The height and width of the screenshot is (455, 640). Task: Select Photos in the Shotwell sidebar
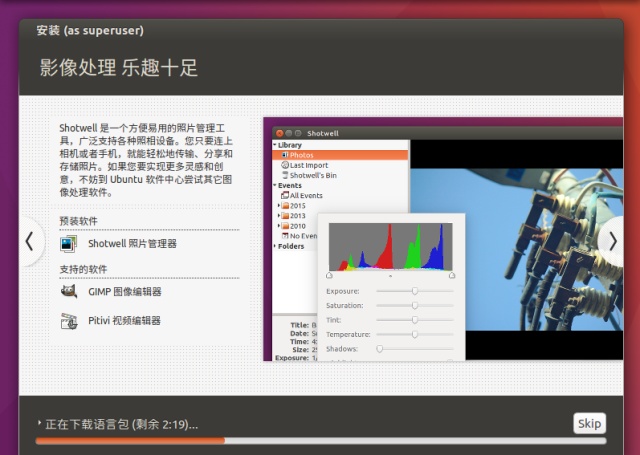340,155
